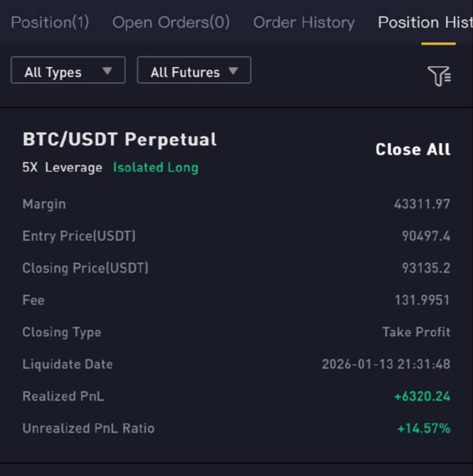Expand the All Types dropdown
473x476 pixels.
point(68,72)
